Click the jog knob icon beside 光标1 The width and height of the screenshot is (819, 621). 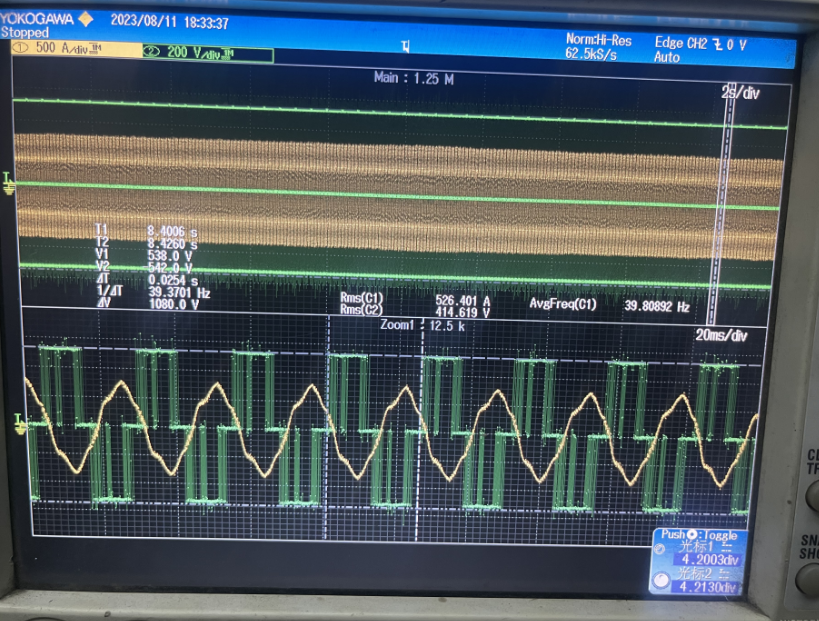click(x=660, y=548)
